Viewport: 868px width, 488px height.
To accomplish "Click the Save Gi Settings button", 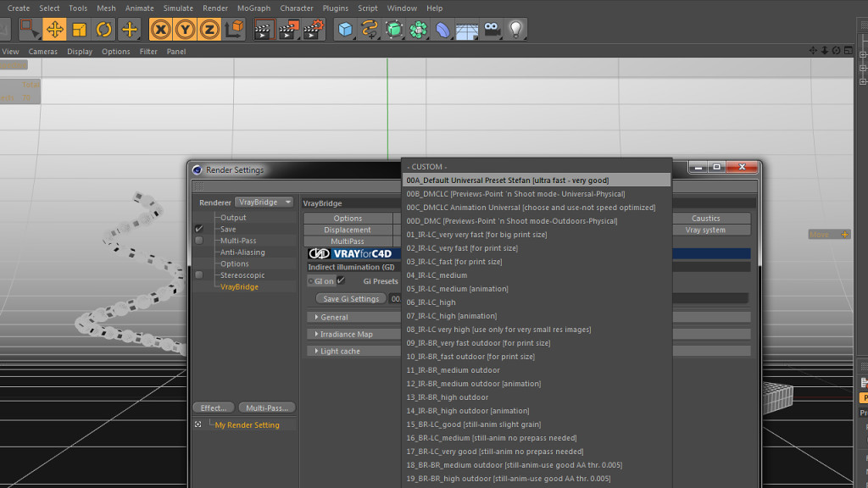I will point(351,299).
